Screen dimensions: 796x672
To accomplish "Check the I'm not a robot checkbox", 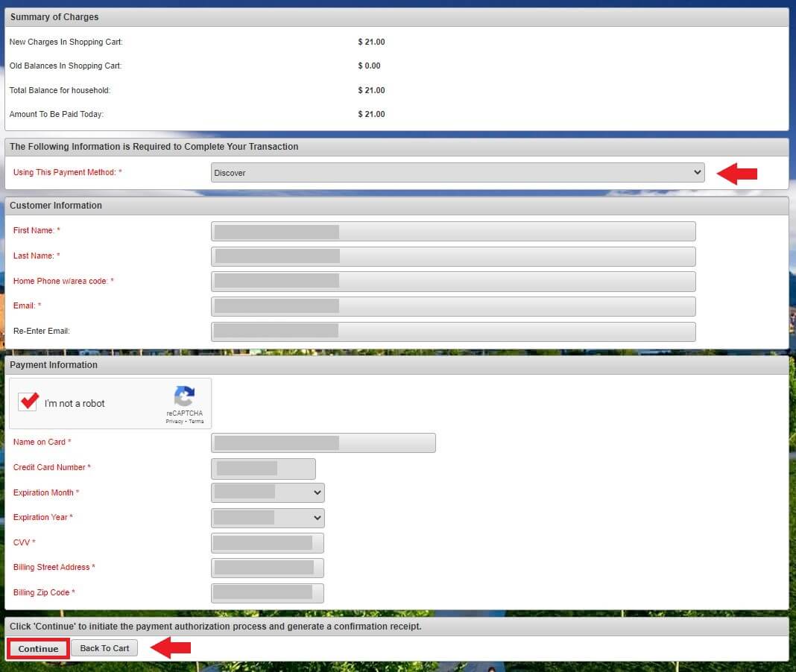I will (x=29, y=402).
